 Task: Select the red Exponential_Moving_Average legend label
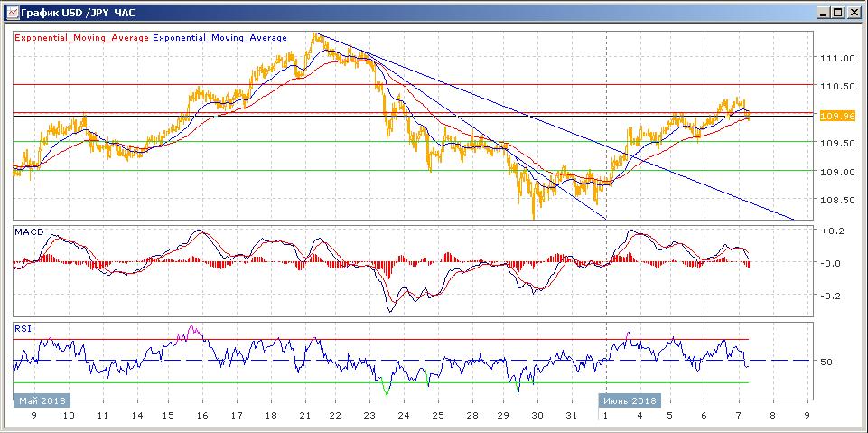81,38
